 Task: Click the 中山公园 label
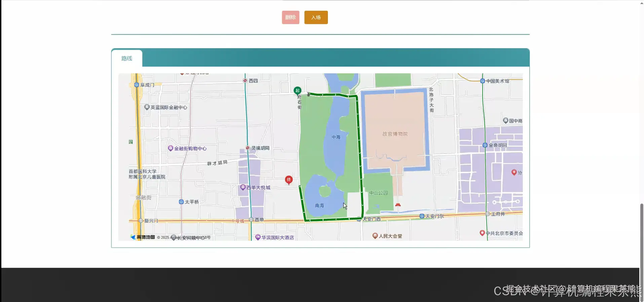[x=378, y=193]
